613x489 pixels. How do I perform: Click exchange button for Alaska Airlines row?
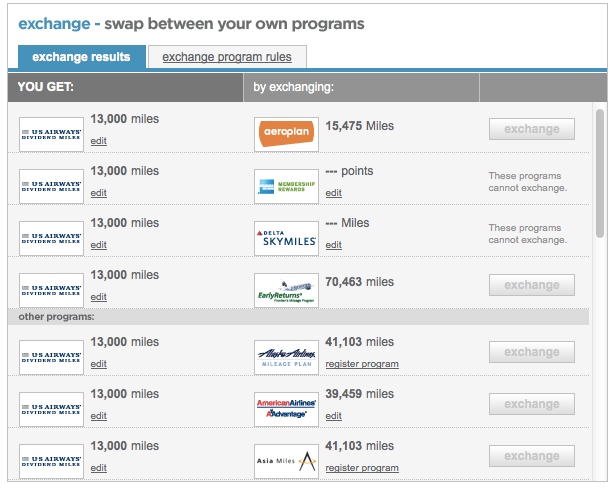tap(532, 352)
